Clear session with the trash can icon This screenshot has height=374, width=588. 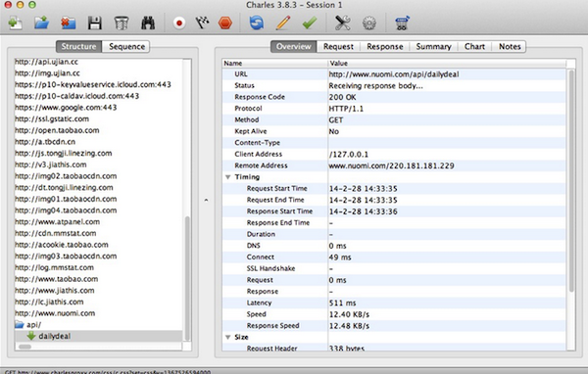coord(122,23)
